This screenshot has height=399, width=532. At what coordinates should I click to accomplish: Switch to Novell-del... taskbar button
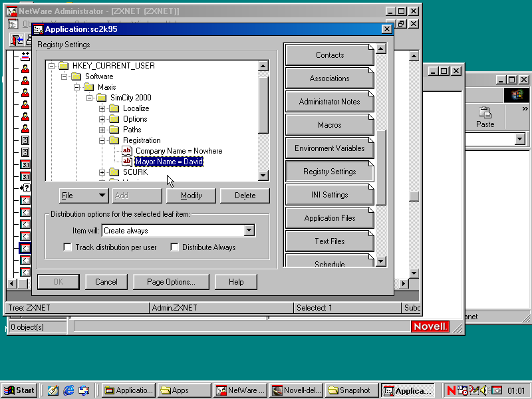pyautogui.click(x=295, y=390)
